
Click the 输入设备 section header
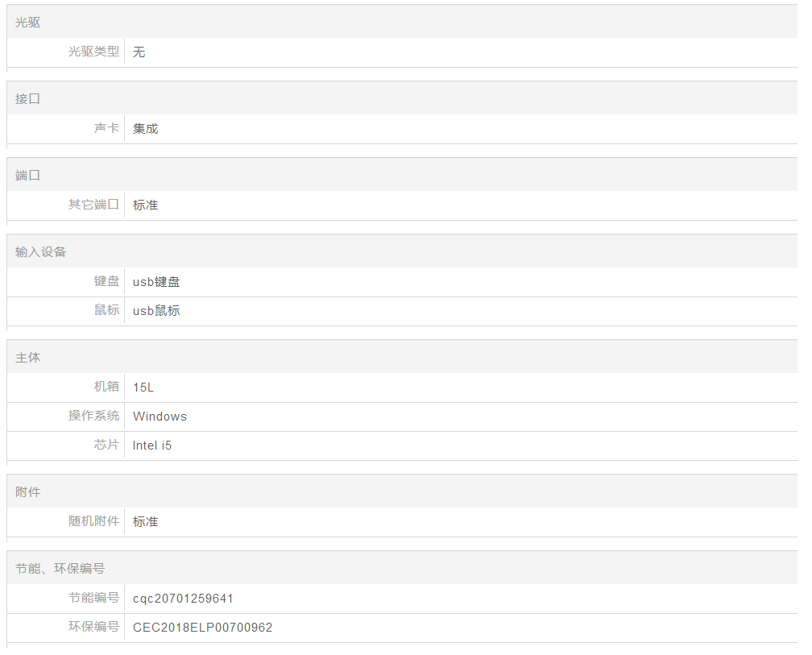pyautogui.click(x=41, y=252)
